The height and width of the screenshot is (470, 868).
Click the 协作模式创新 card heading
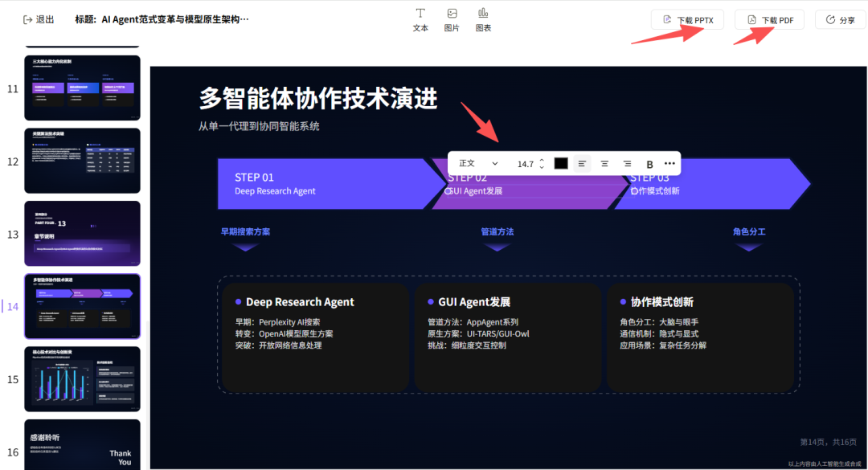[662, 302]
